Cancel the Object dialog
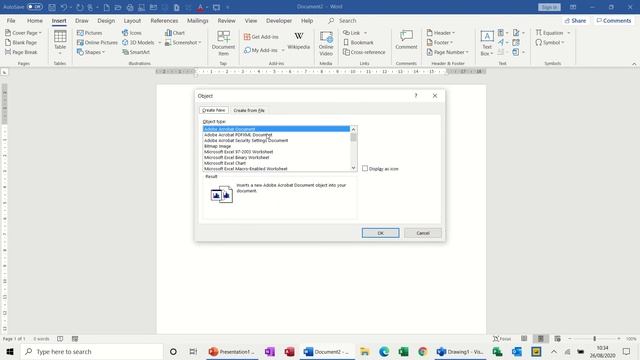Viewport: 640px width, 360px height. click(x=423, y=233)
